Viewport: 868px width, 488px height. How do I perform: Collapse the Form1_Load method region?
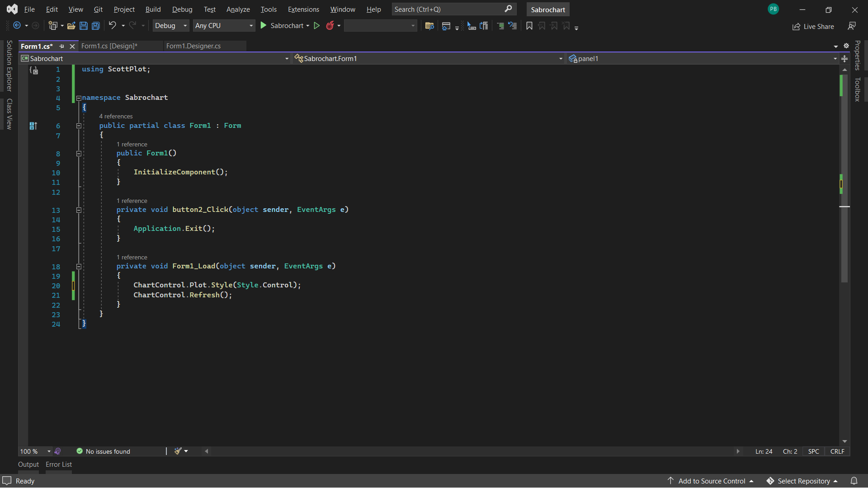click(x=79, y=267)
